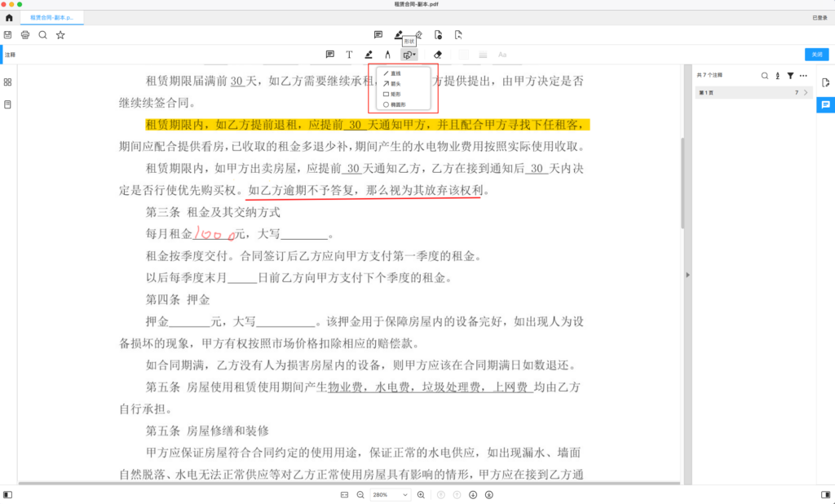
Task: Click the zoom out magnifier icon
Action: [360, 495]
